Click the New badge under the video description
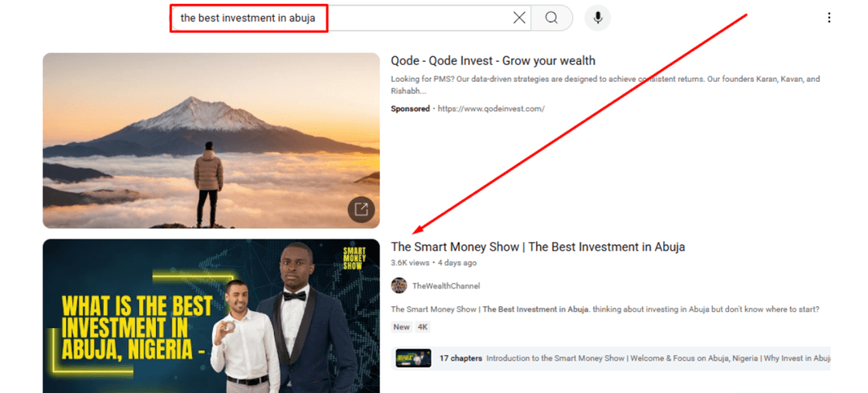Screen dimensions: 868x393 point(401,327)
